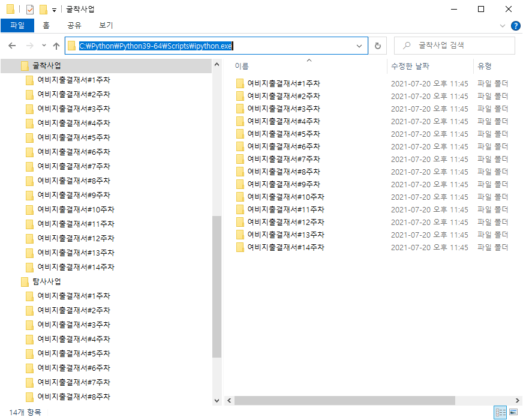
Task: Click 여비지출결재서#2주차 folder icon under 탐사사업 tree
Action: pos(29,311)
